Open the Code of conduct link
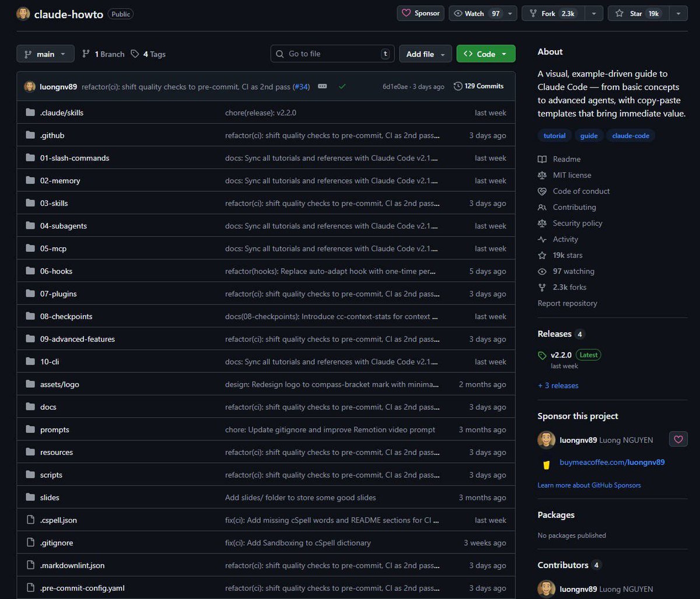The width and height of the screenshot is (700, 599). tap(574, 191)
